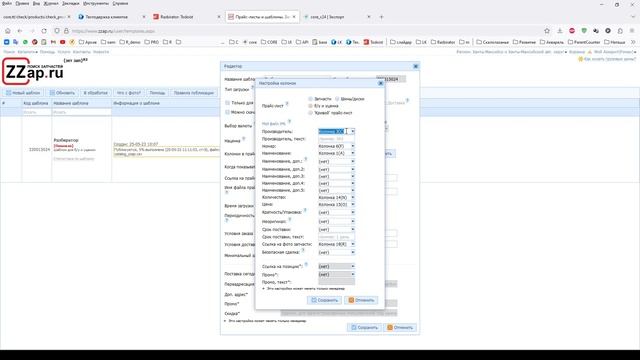
Task: Open the Todoist bookmark
Action: pyautogui.click(x=373, y=42)
